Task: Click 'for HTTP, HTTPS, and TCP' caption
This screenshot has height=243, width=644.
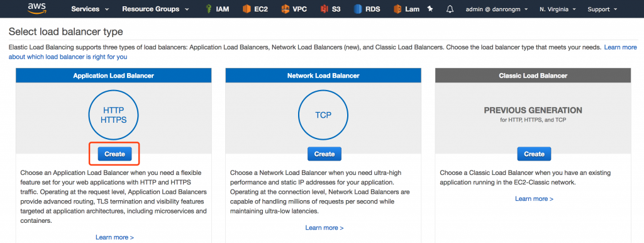Action: [x=533, y=120]
